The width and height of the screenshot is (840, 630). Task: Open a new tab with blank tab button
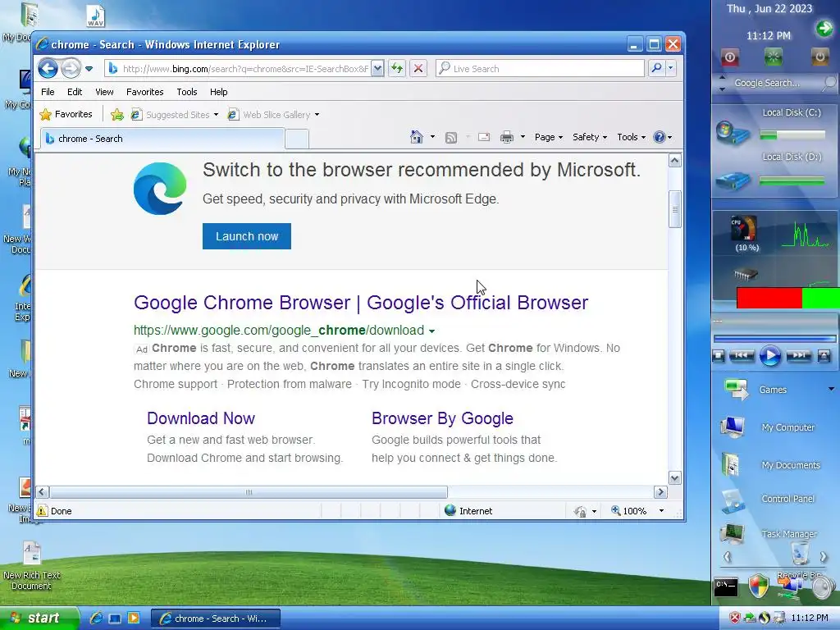297,139
